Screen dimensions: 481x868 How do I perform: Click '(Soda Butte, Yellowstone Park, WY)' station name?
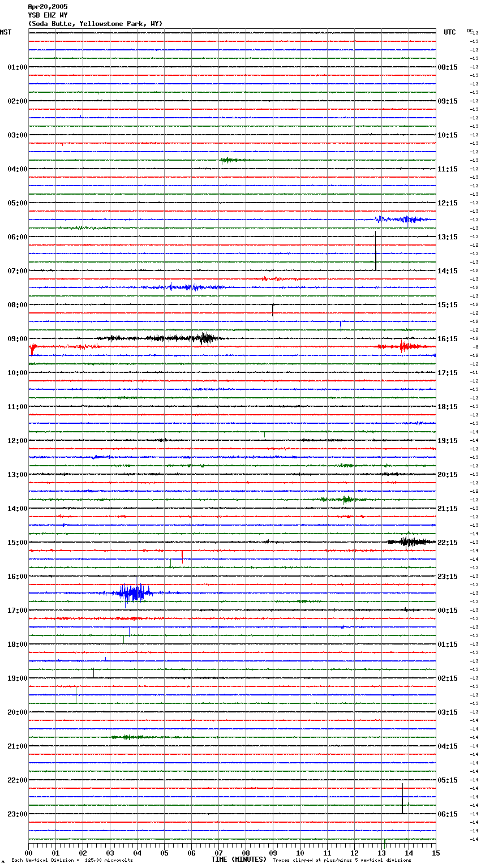click(x=95, y=24)
